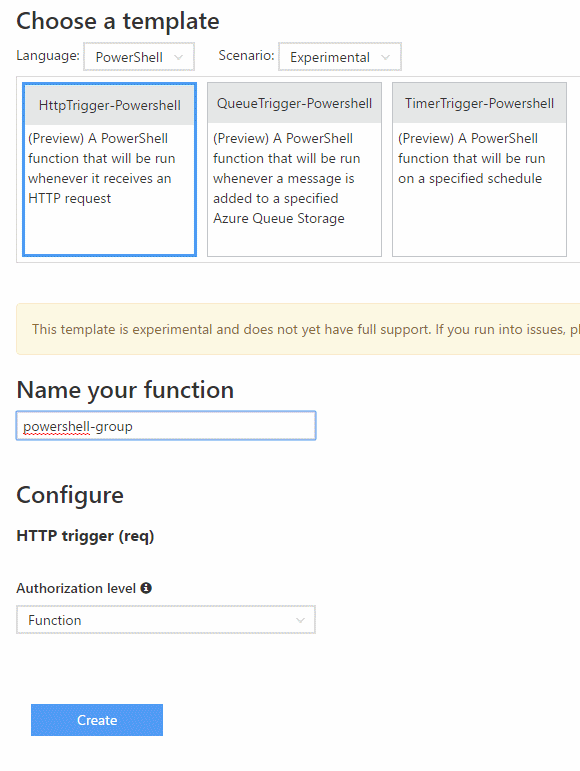Click the function name input field

click(166, 426)
